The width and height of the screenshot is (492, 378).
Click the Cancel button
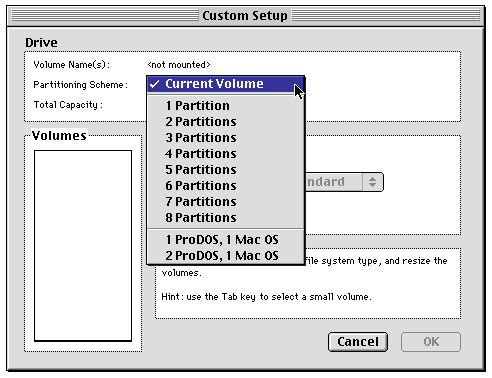pyautogui.click(x=358, y=342)
